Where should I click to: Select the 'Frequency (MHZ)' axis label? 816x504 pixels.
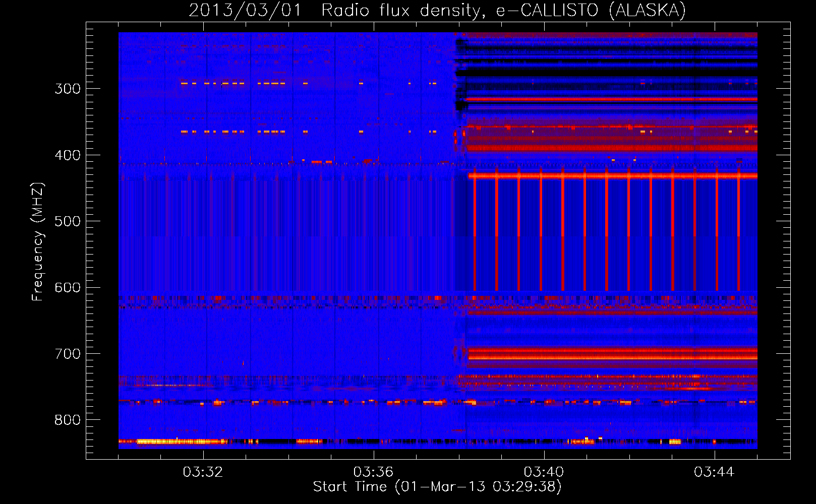click(x=38, y=241)
